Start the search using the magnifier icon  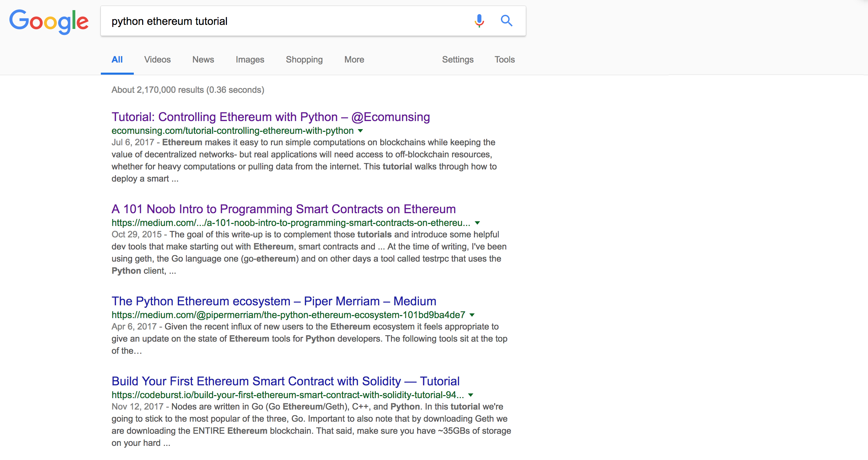click(x=507, y=21)
